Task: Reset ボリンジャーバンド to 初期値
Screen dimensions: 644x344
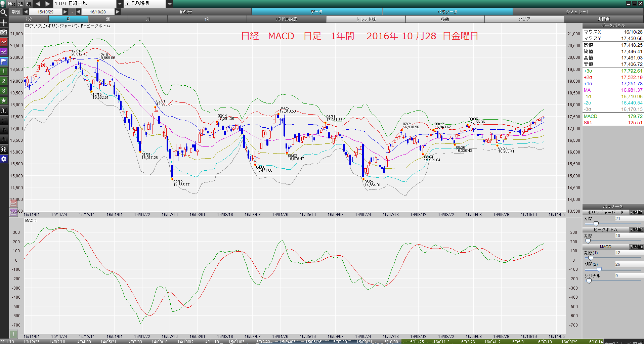Action: (x=636, y=212)
